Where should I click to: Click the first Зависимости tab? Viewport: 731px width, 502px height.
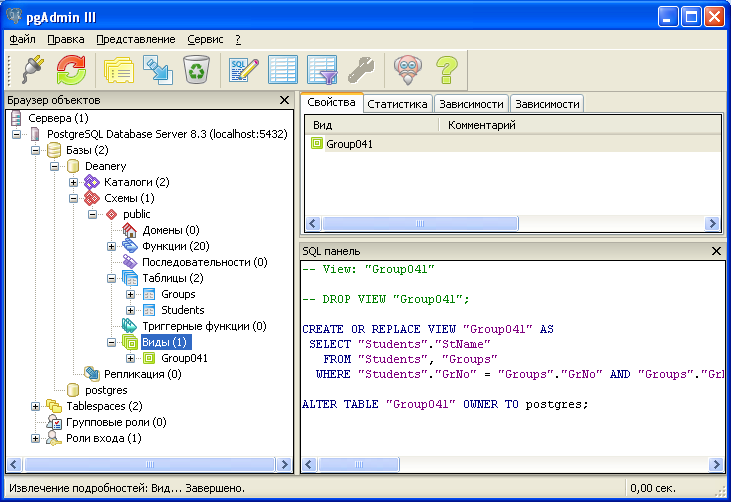(x=471, y=104)
